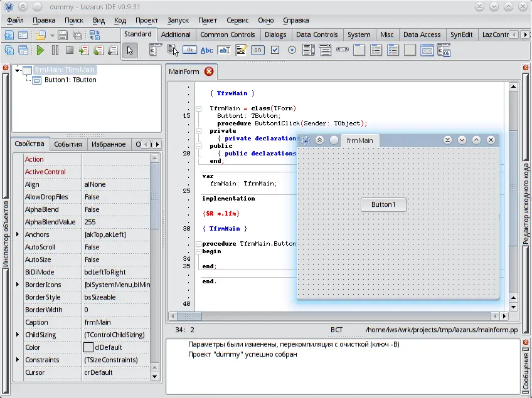Pick the TListBox component in the palette

coord(309,50)
